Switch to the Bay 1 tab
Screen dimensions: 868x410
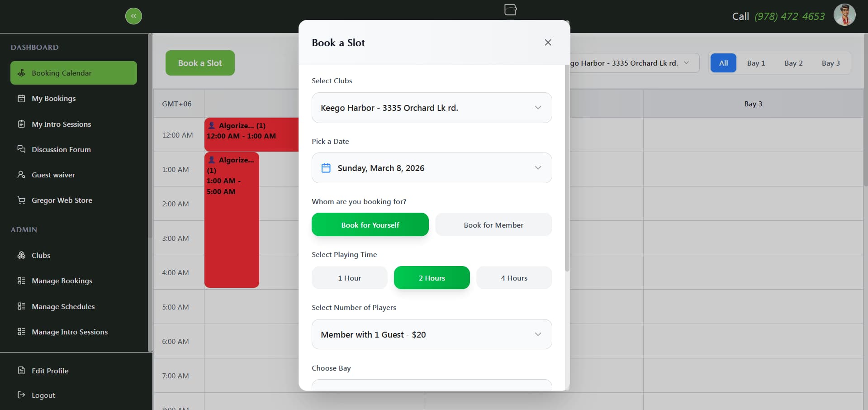pyautogui.click(x=756, y=63)
